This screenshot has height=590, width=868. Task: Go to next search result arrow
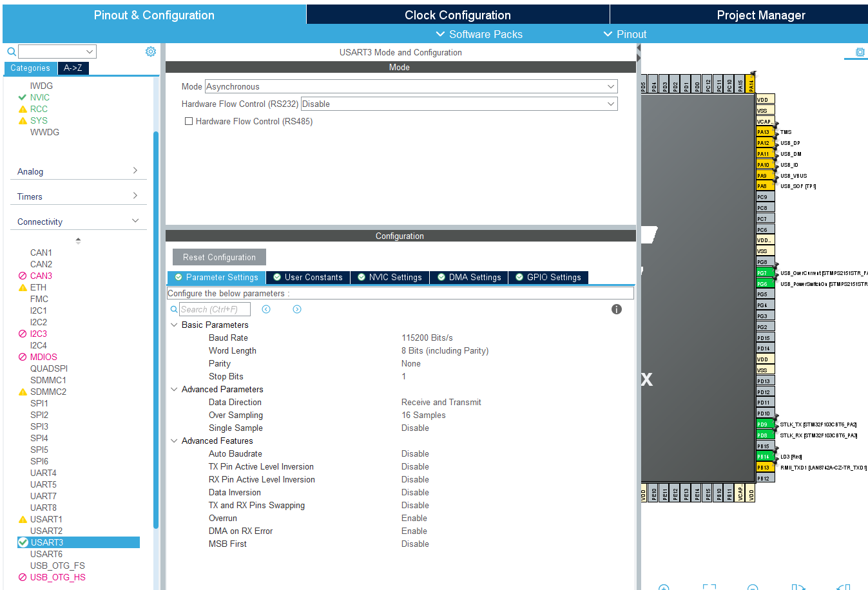pos(297,309)
